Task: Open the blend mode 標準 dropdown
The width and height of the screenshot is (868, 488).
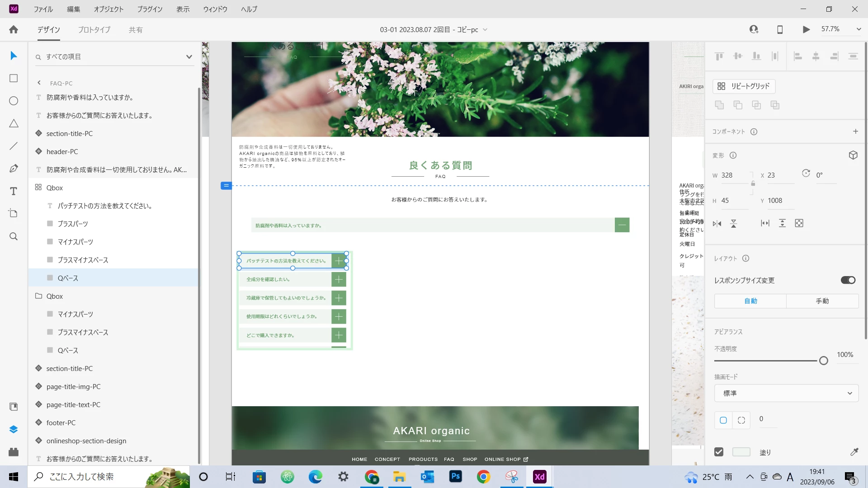Action: 786,393
